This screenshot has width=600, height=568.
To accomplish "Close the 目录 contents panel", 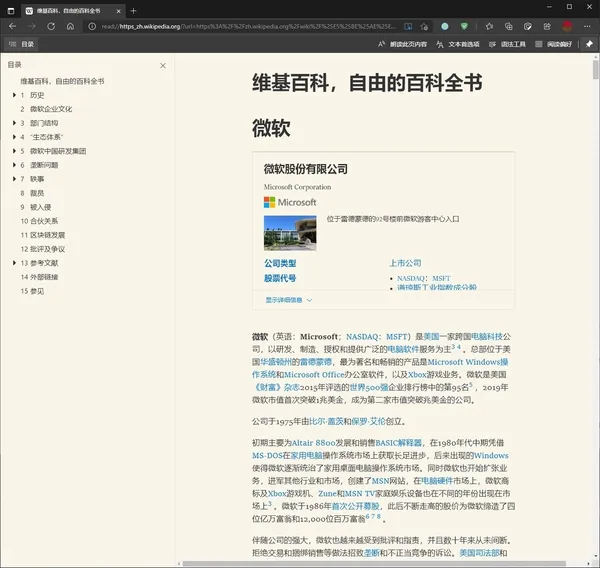I will [164, 65].
